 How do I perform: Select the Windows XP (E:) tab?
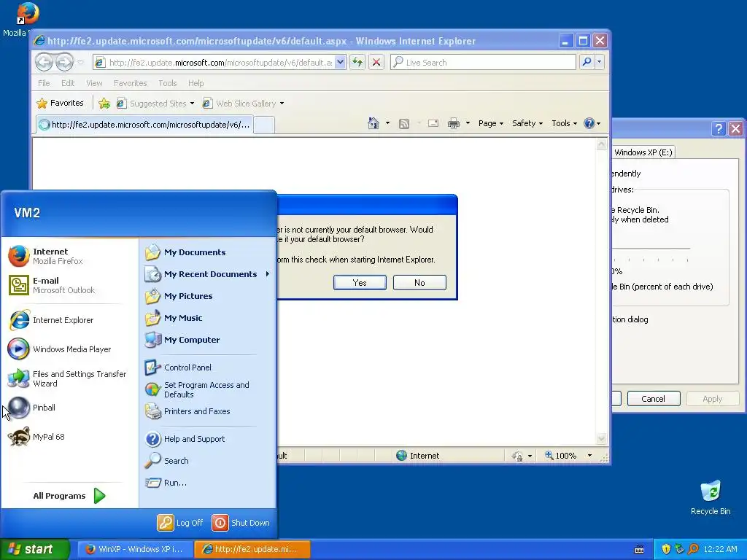click(643, 152)
